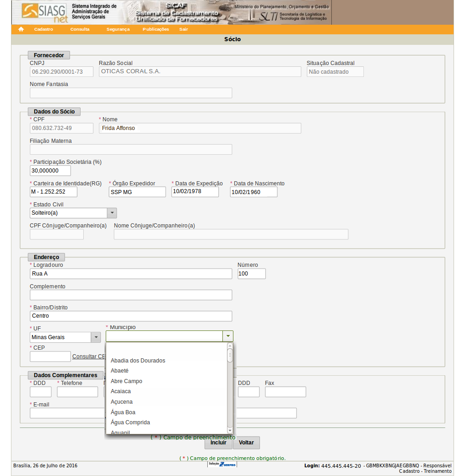Choose Abadia dos Dourados from the list

click(x=138, y=360)
